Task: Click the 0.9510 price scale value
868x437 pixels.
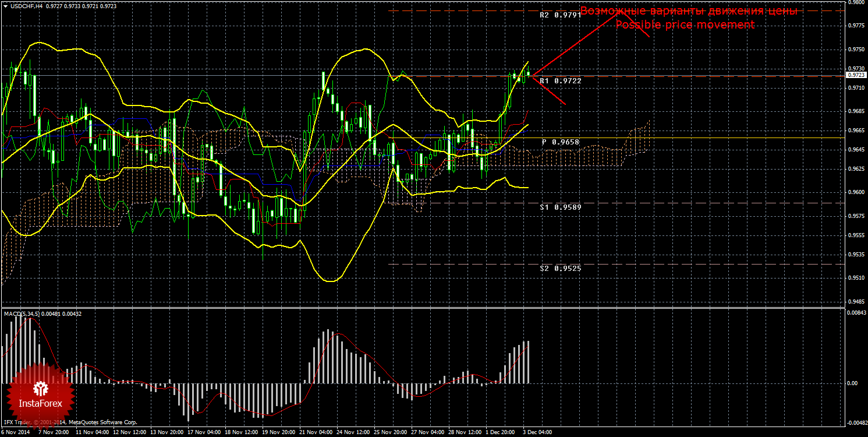Action: pos(855,278)
